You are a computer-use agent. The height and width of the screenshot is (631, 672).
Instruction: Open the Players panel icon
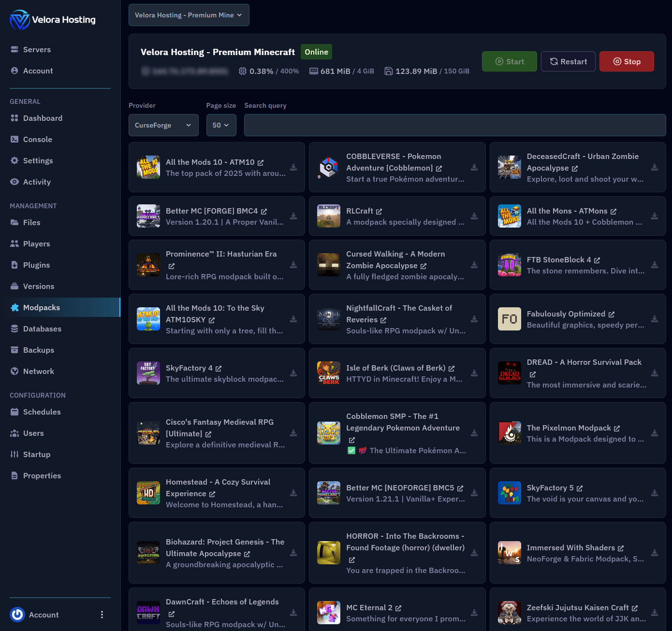coord(15,244)
